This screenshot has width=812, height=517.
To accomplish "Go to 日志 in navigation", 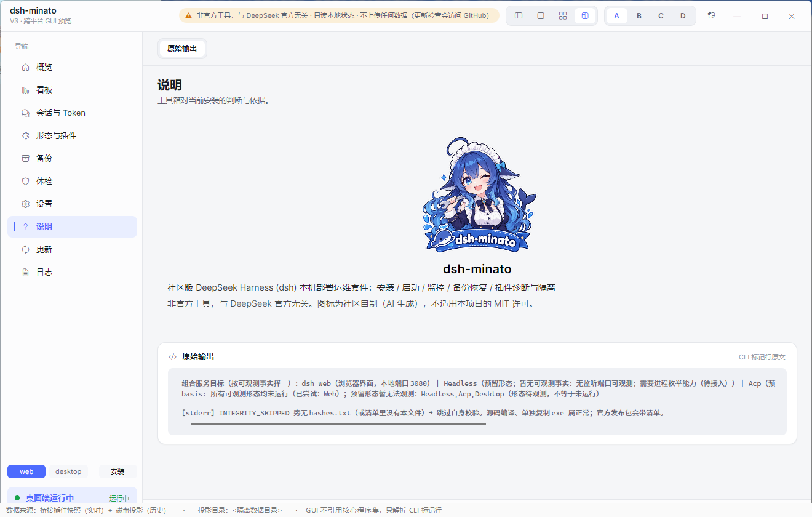I will pyautogui.click(x=72, y=272).
